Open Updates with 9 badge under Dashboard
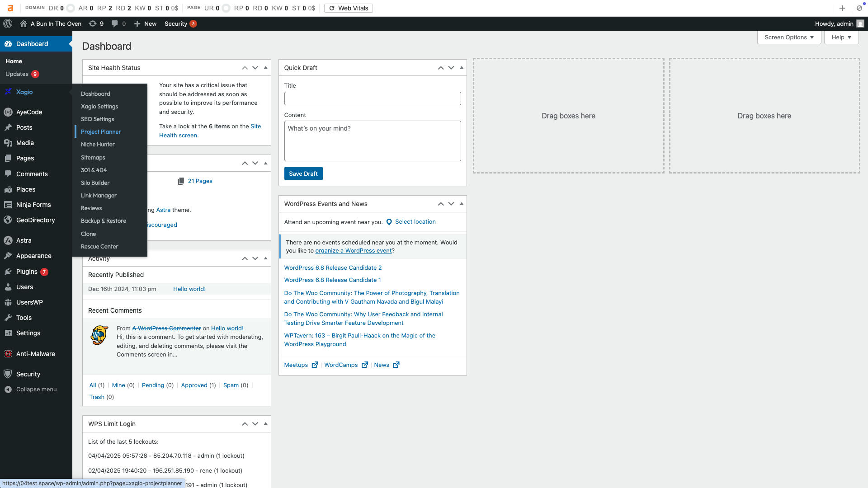The image size is (868, 488). click(22, 74)
